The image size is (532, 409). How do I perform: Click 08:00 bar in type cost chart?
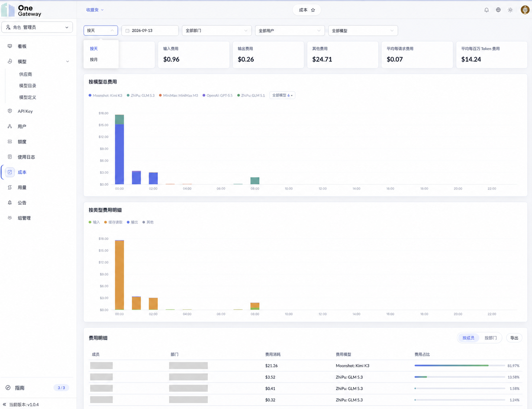click(x=255, y=306)
